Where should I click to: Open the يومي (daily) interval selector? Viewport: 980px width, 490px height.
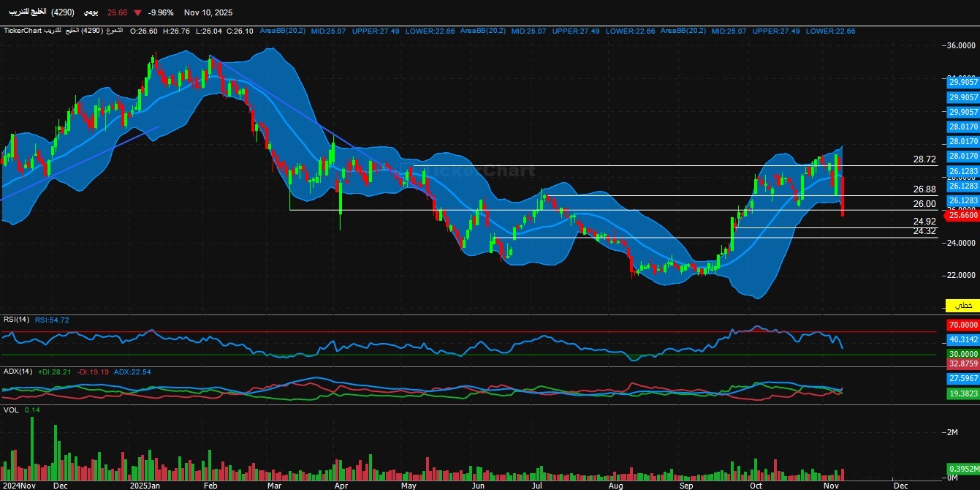tap(90, 12)
